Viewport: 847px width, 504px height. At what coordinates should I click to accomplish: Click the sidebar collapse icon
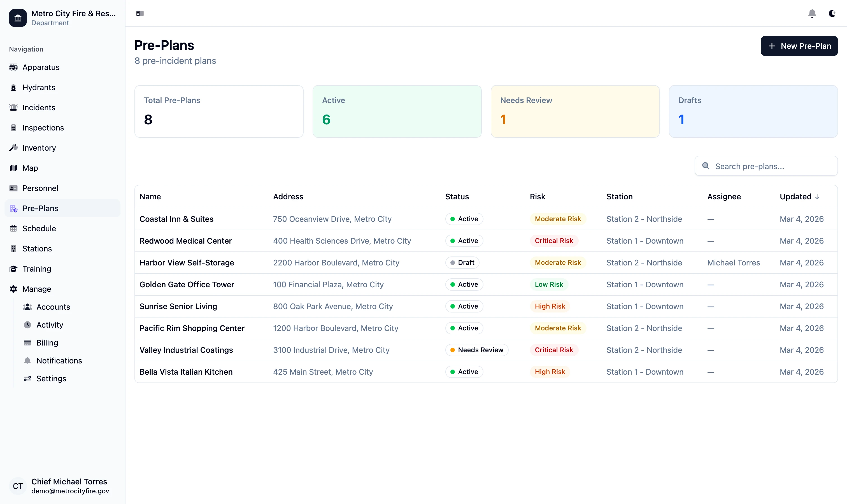[x=140, y=14]
